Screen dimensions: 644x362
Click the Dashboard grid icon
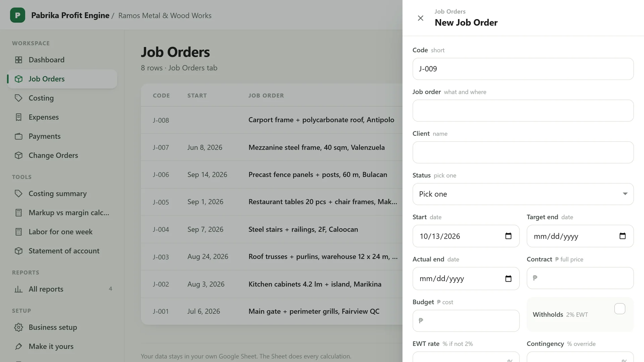click(x=19, y=60)
